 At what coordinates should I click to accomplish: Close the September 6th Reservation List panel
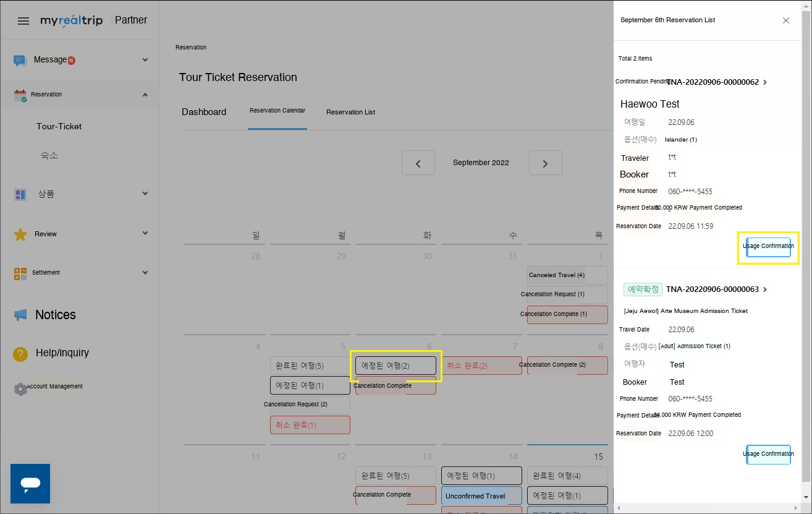pos(785,20)
